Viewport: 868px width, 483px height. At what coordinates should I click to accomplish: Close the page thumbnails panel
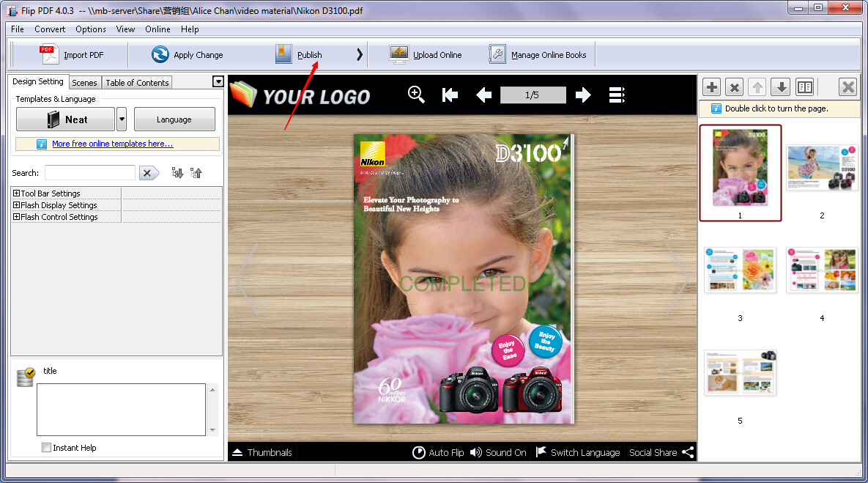click(848, 87)
